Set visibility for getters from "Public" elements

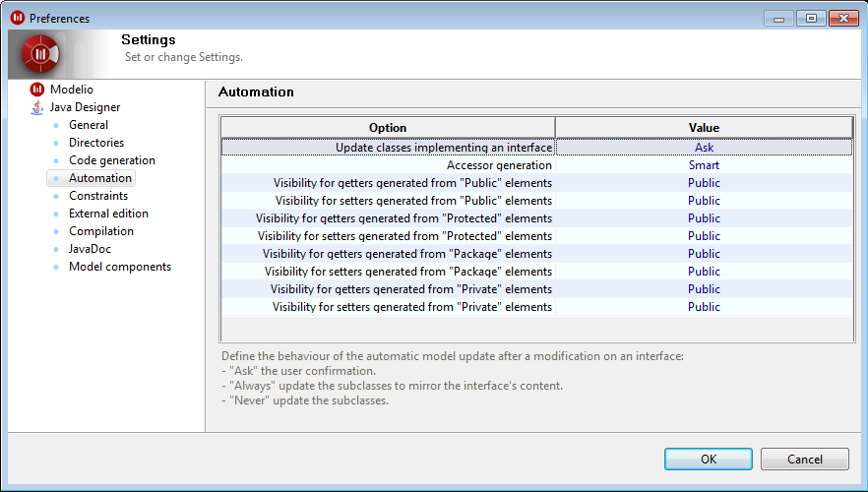704,183
